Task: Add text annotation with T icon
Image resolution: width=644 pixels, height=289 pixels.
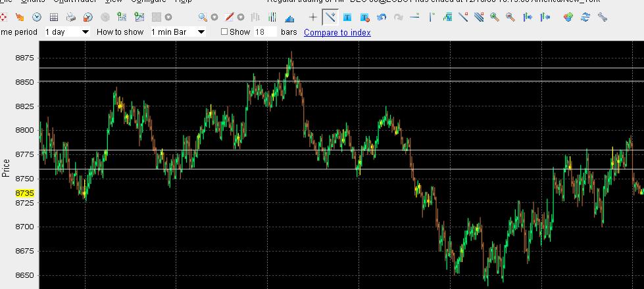Action: 347,17
